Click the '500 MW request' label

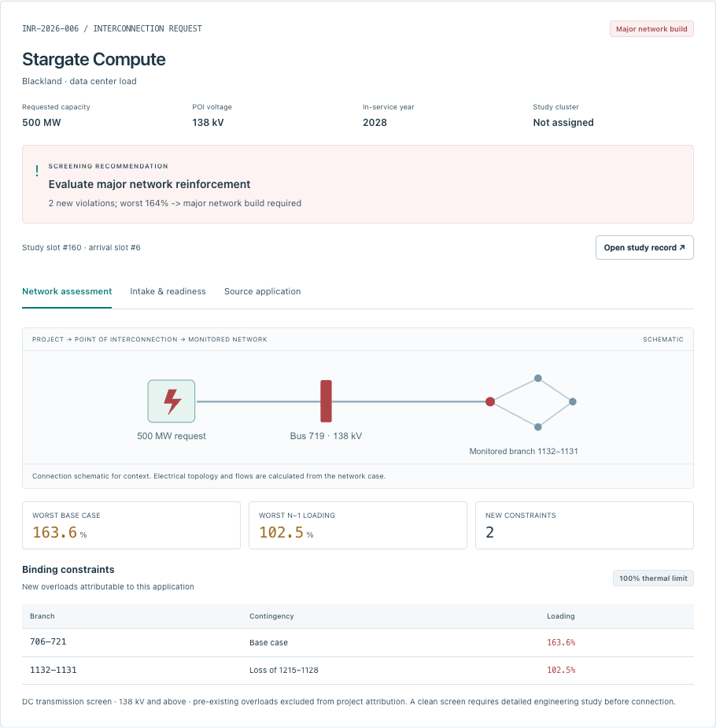tap(172, 436)
